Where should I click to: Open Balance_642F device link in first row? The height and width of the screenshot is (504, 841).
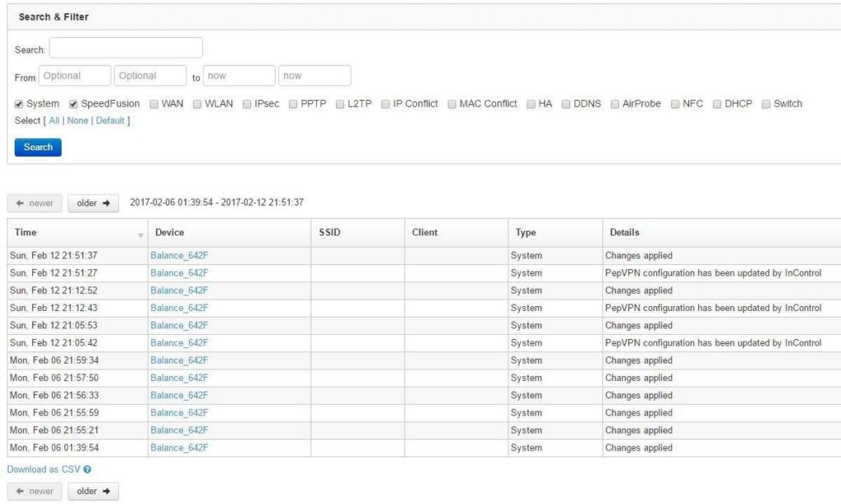tap(179, 256)
